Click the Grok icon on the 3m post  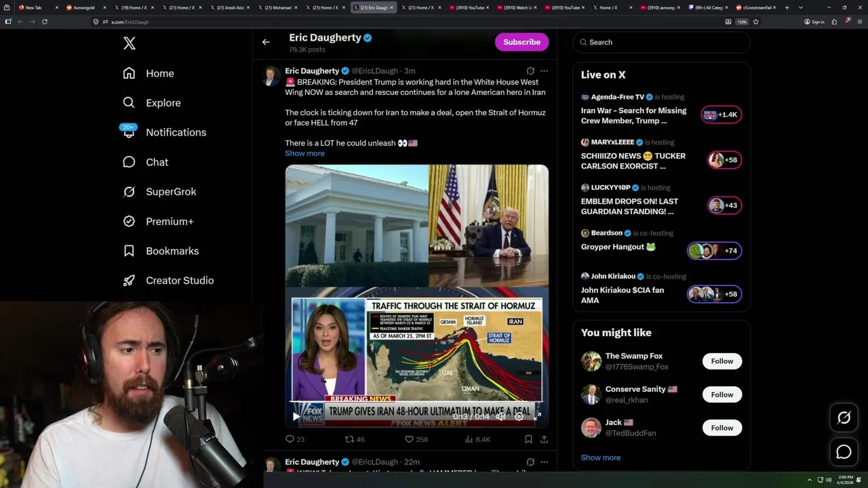point(530,70)
